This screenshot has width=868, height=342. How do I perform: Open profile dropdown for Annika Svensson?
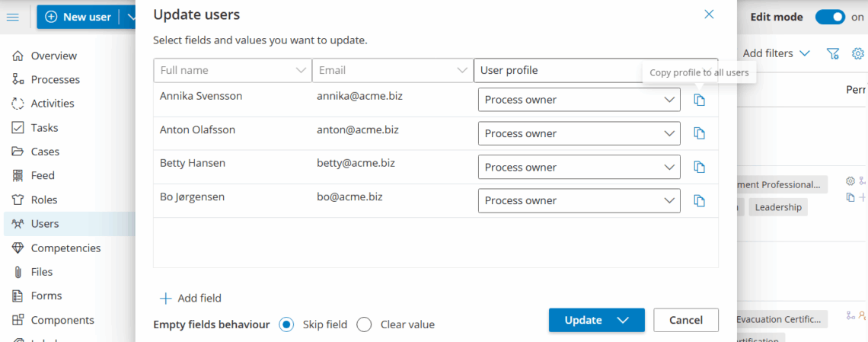pos(579,100)
